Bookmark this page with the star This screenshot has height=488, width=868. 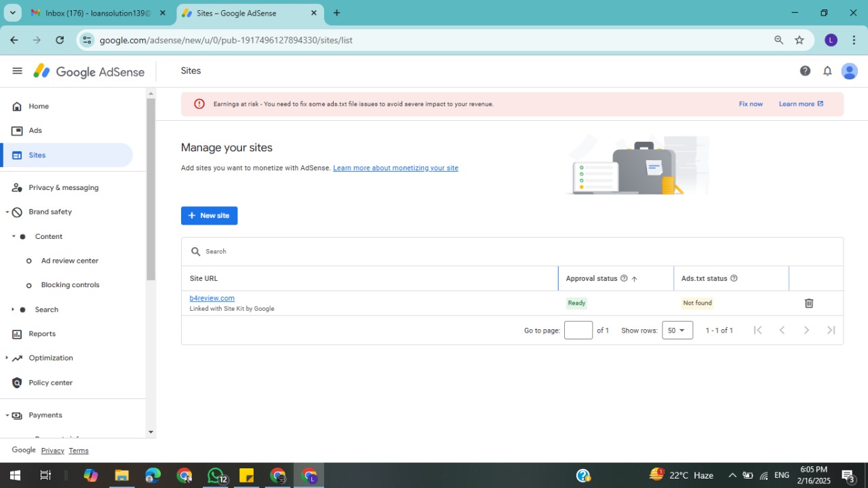tap(800, 40)
